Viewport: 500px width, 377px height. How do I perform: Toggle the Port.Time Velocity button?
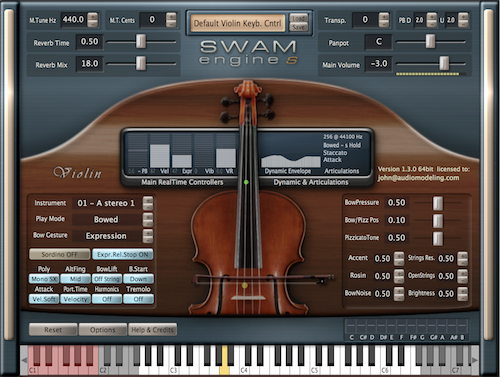75,299
